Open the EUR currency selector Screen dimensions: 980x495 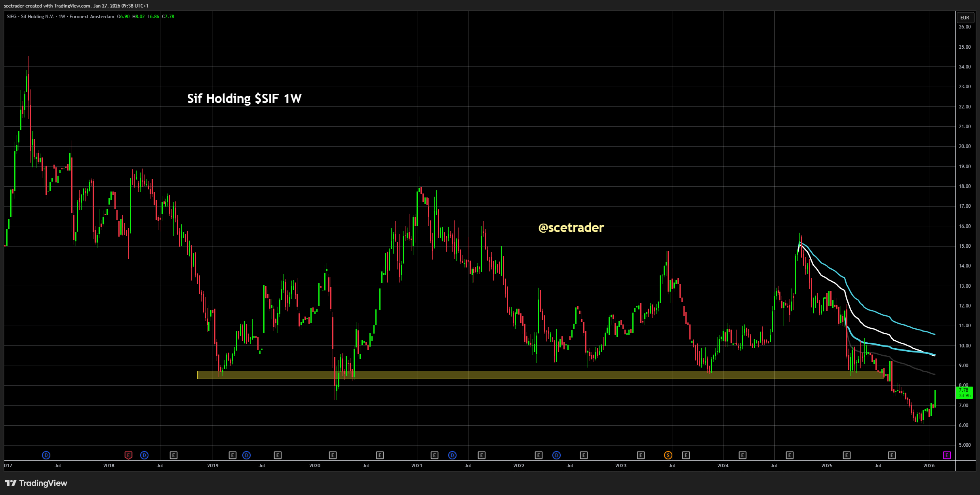[965, 17]
